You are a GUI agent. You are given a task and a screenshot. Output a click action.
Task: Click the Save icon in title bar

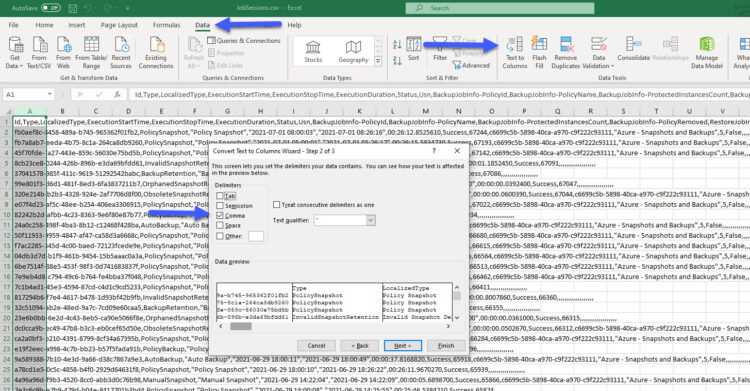coord(73,8)
